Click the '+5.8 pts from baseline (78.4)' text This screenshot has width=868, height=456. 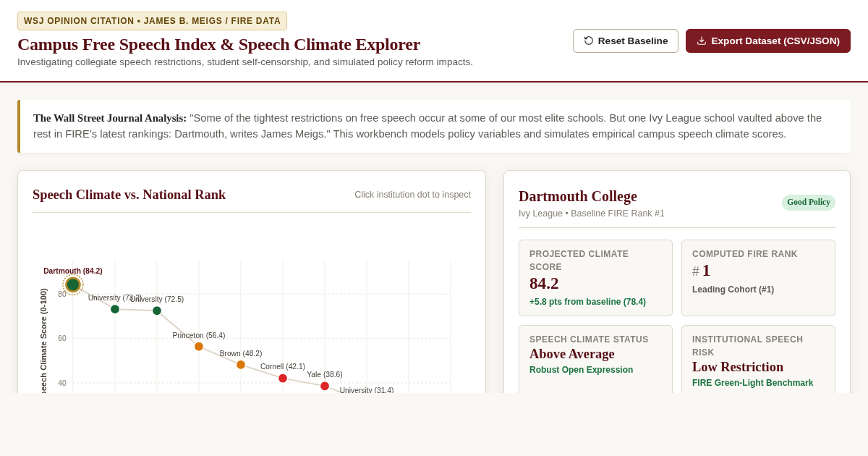click(x=587, y=302)
